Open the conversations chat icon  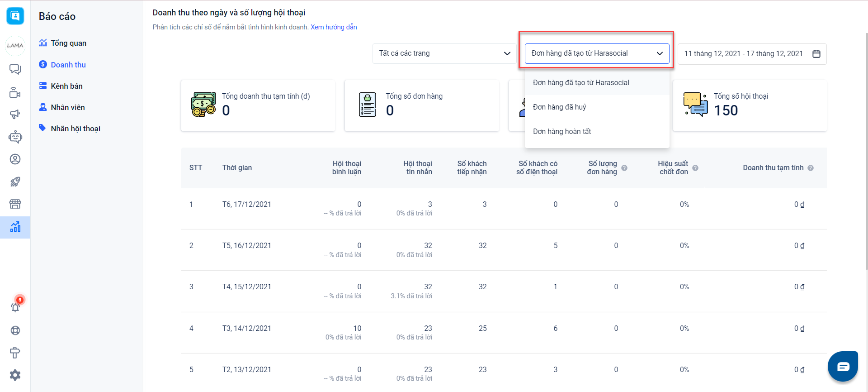(15, 69)
